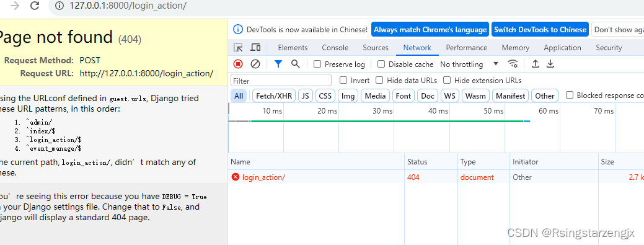Filter by Doc requests
The height and width of the screenshot is (245, 644).
point(428,96)
